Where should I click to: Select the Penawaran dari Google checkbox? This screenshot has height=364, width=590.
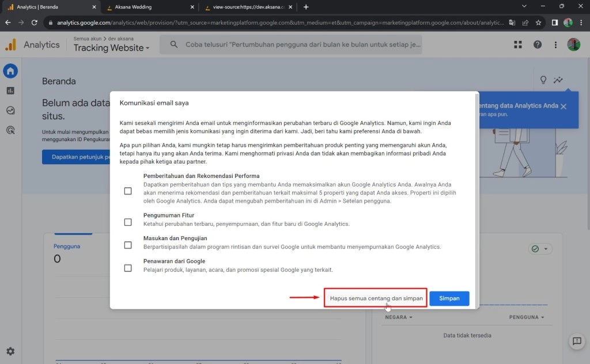tap(128, 268)
